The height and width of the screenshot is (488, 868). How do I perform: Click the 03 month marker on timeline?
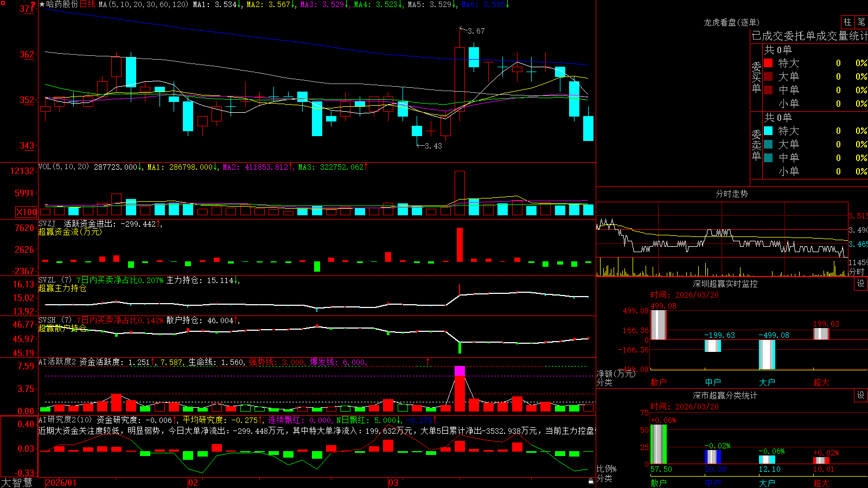tap(393, 483)
